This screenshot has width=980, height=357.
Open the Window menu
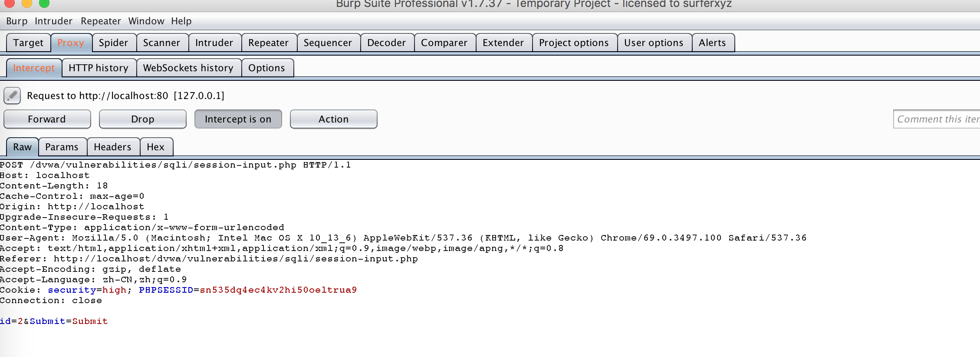[146, 21]
